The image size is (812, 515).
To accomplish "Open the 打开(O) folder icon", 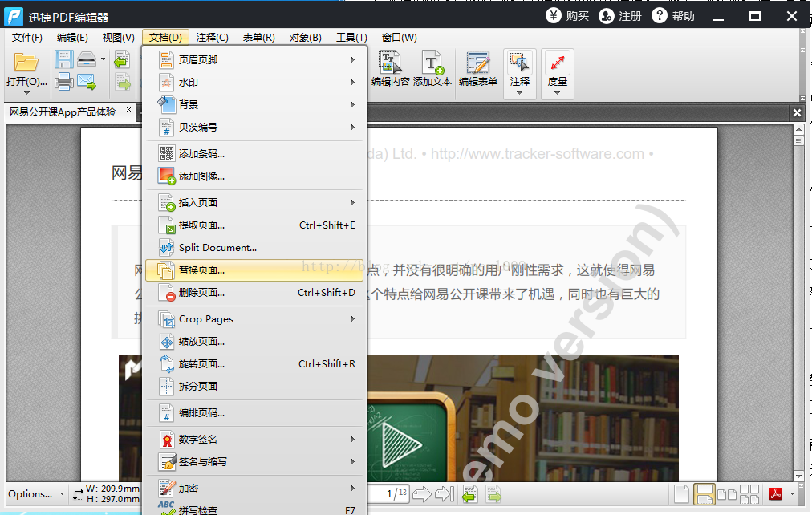I will click(x=26, y=63).
